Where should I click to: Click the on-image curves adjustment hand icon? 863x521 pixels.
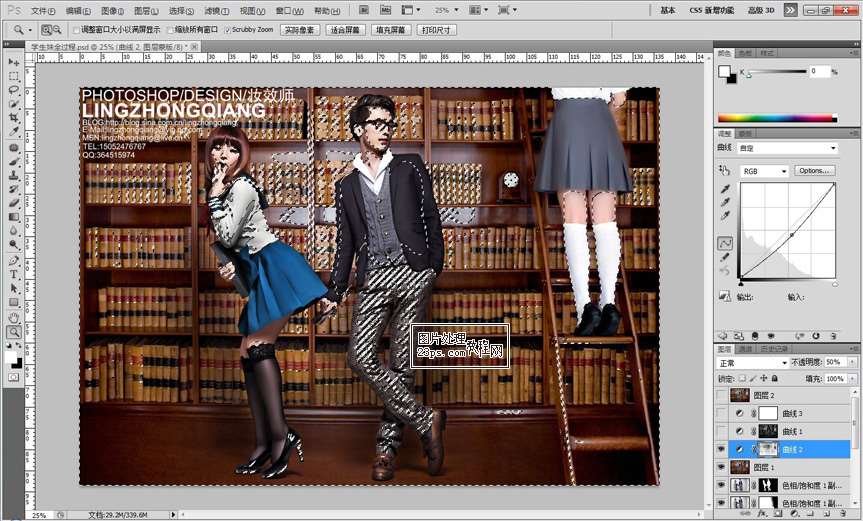(x=724, y=171)
